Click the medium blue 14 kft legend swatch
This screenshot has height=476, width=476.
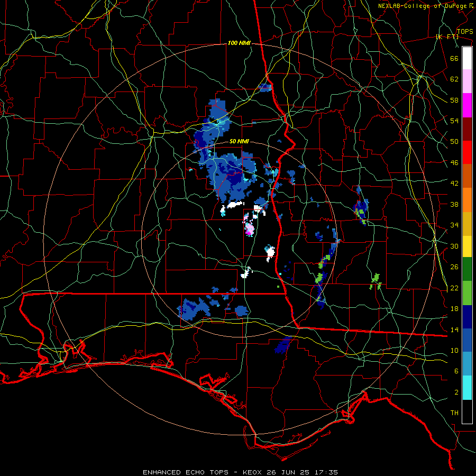[467, 340]
